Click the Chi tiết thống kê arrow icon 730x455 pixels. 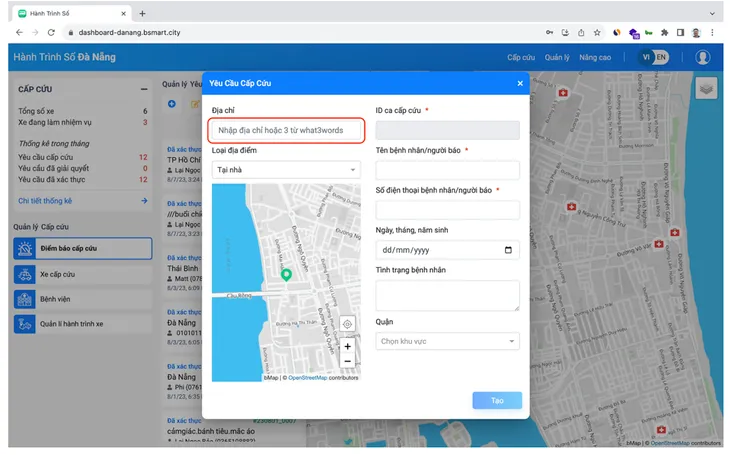[144, 201]
